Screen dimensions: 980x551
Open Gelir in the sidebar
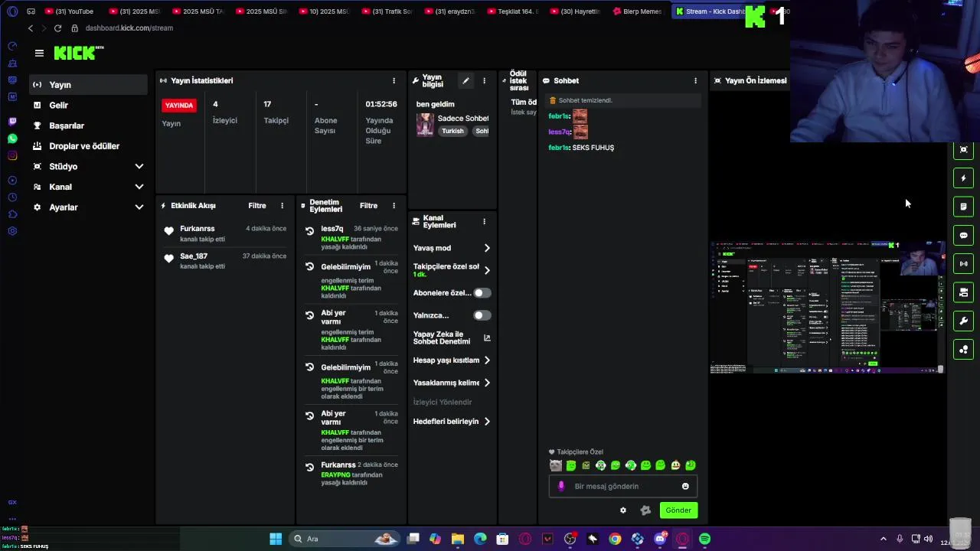coord(89,106)
